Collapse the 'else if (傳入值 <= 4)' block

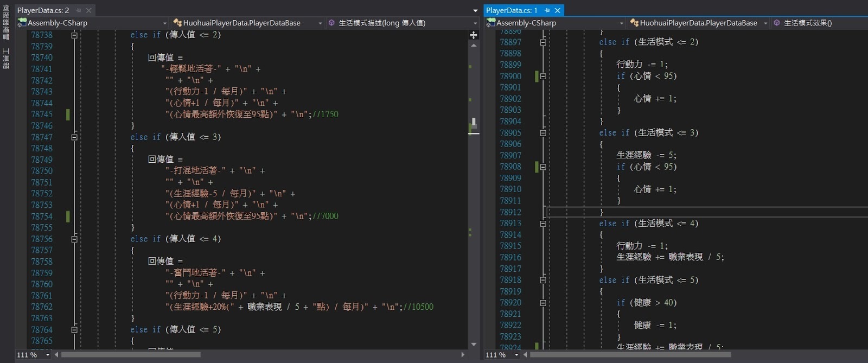[x=74, y=239]
